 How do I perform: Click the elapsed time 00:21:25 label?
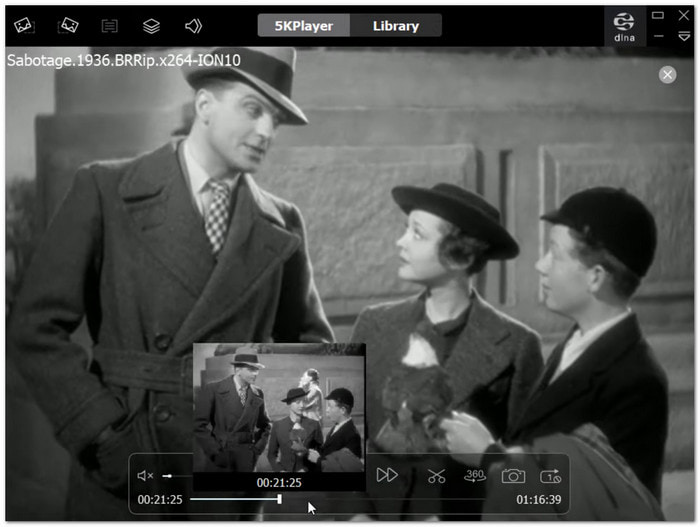160,499
